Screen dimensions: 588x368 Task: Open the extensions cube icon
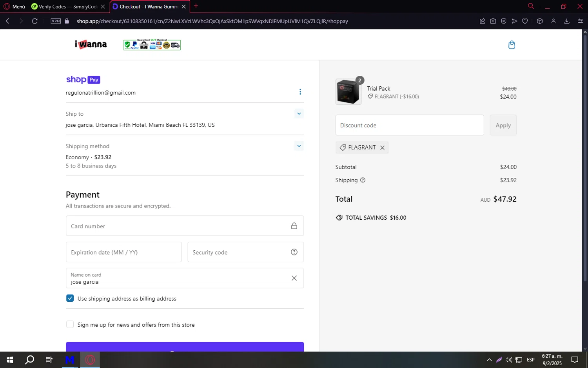(x=540, y=21)
